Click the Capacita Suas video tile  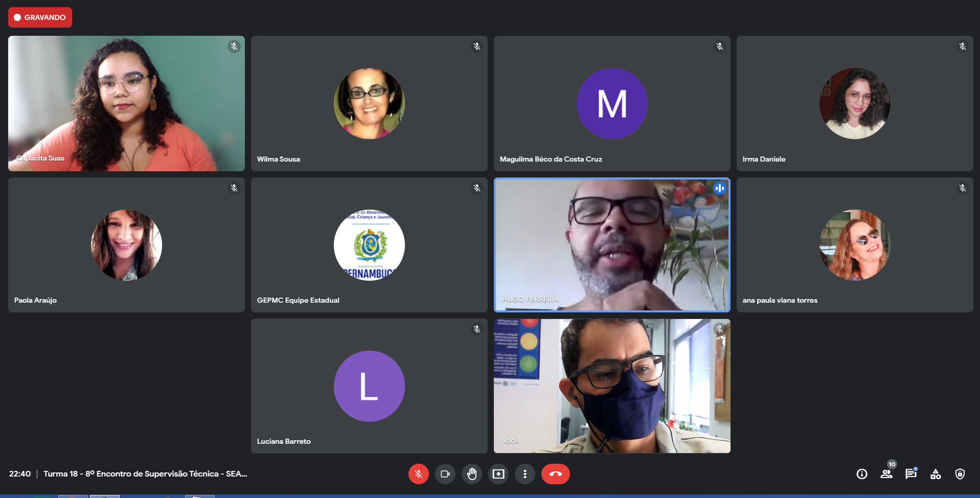point(126,103)
